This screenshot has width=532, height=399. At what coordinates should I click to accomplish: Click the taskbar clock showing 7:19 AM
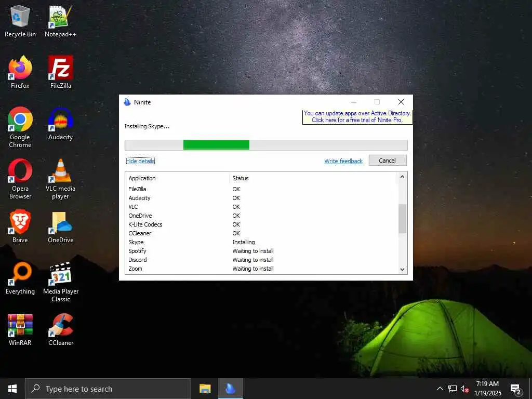(x=487, y=389)
